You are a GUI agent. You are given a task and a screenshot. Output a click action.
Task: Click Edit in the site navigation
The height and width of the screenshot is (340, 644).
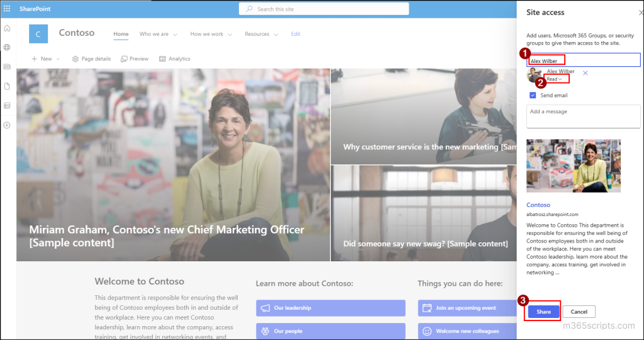296,34
